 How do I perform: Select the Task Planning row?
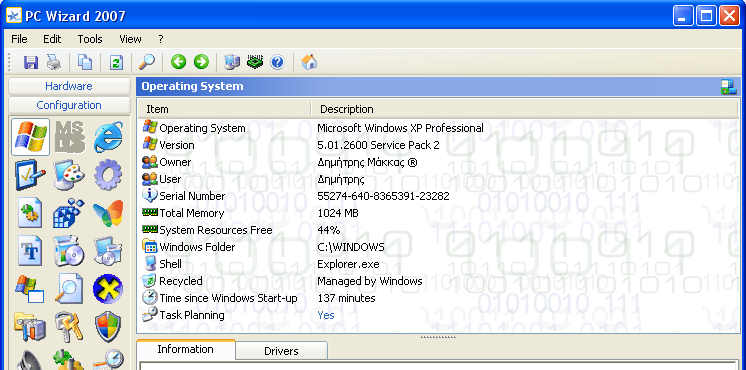click(438, 315)
